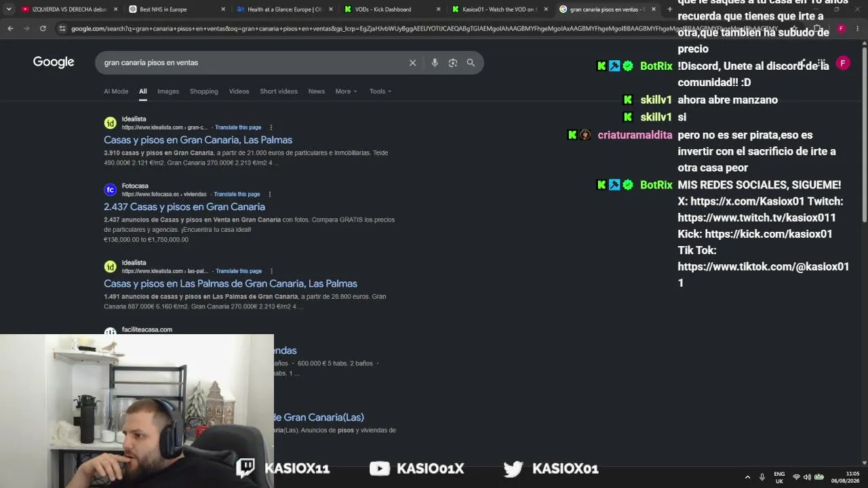This screenshot has width=868, height=488.
Task: Select chat message 'ahora abre manzano'
Action: pos(728,100)
